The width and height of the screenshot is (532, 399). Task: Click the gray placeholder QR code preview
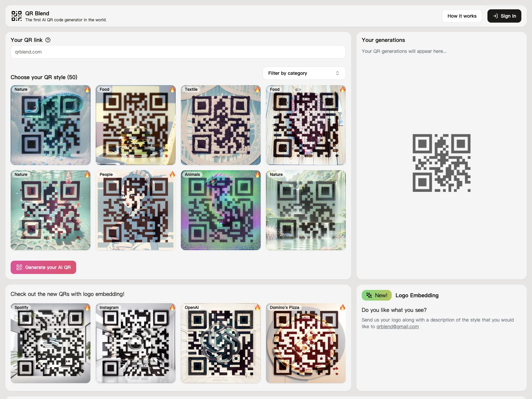click(x=442, y=163)
